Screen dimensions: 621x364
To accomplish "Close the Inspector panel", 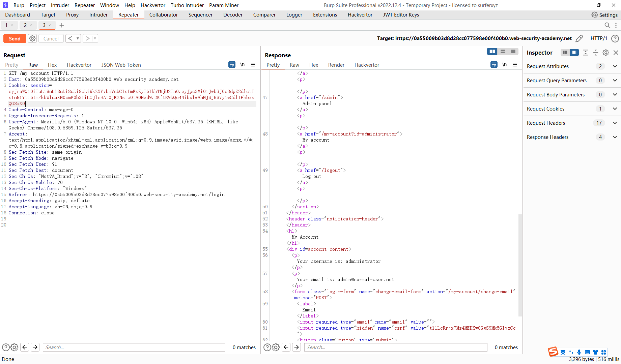I will 616,53.
